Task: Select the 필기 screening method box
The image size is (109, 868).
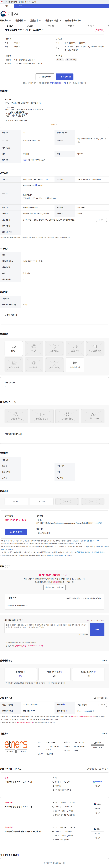Action: [67, 501]
